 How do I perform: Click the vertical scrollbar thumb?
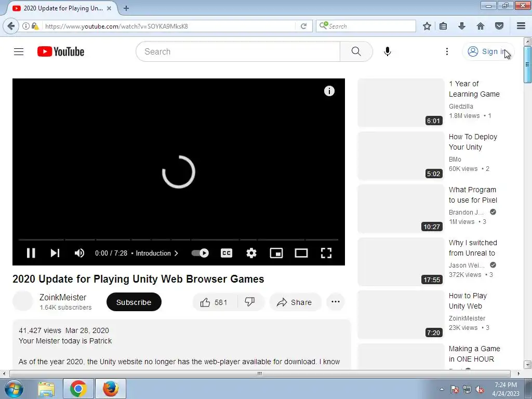coord(527,64)
